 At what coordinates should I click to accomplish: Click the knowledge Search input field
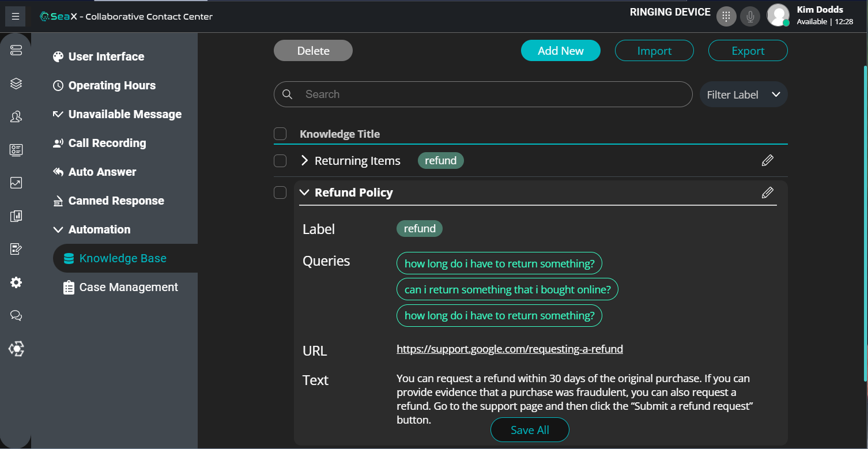tap(490, 95)
